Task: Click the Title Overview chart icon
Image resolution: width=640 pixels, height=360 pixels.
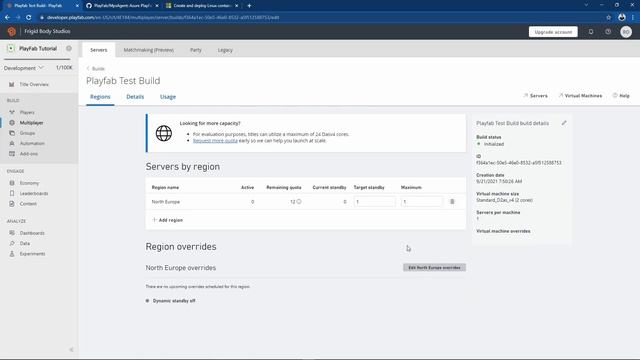Action: click(x=11, y=84)
